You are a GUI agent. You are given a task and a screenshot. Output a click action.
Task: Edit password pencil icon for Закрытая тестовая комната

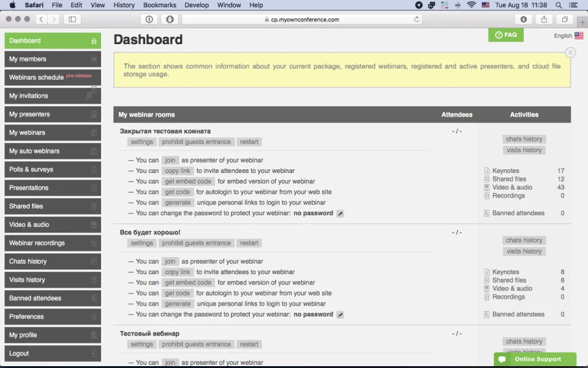(340, 213)
